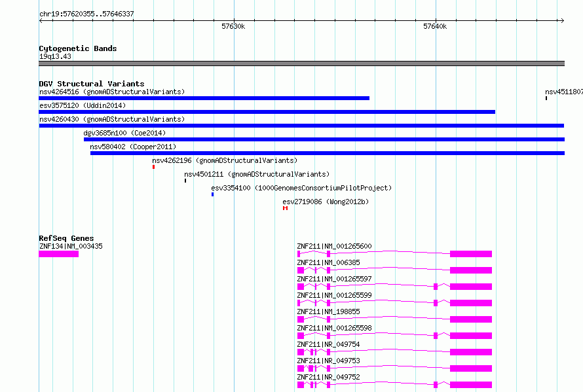The height and width of the screenshot is (392, 583).
Task: Open the nsv4260430 label link
Action: point(112,119)
